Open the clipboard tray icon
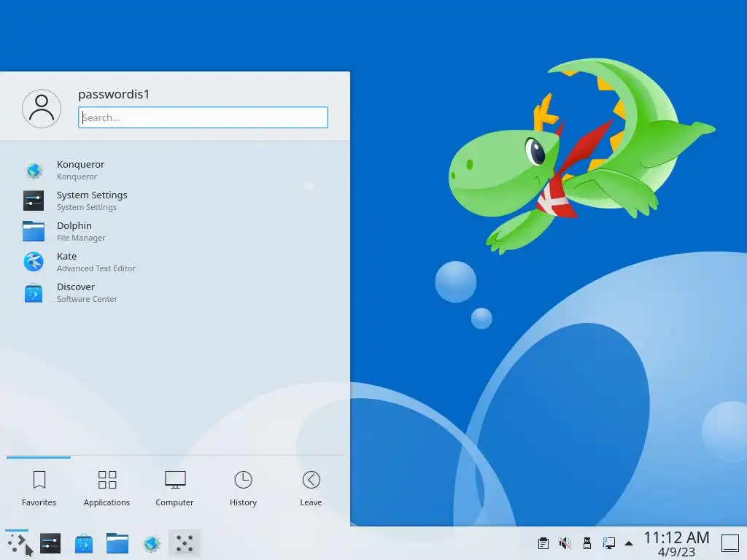Image resolution: width=747 pixels, height=560 pixels. pyautogui.click(x=543, y=543)
